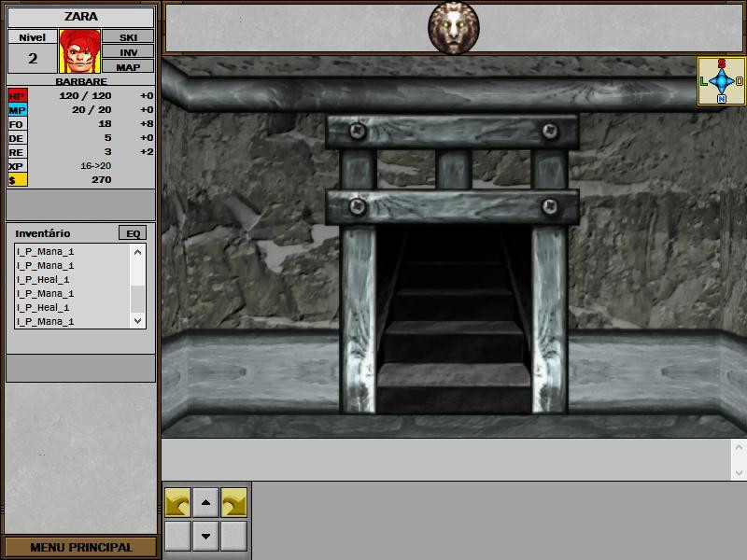Click the FO value 18

105,124
